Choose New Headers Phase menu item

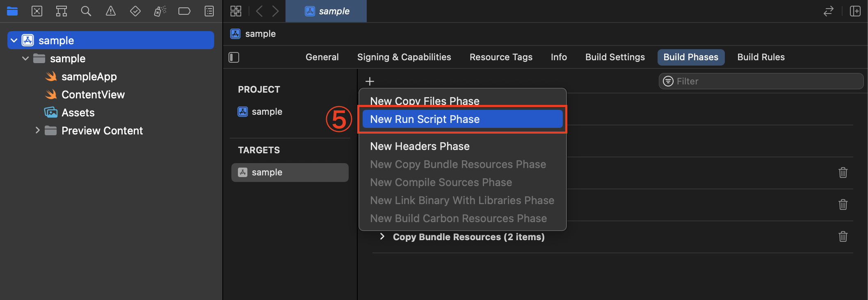[420, 146]
